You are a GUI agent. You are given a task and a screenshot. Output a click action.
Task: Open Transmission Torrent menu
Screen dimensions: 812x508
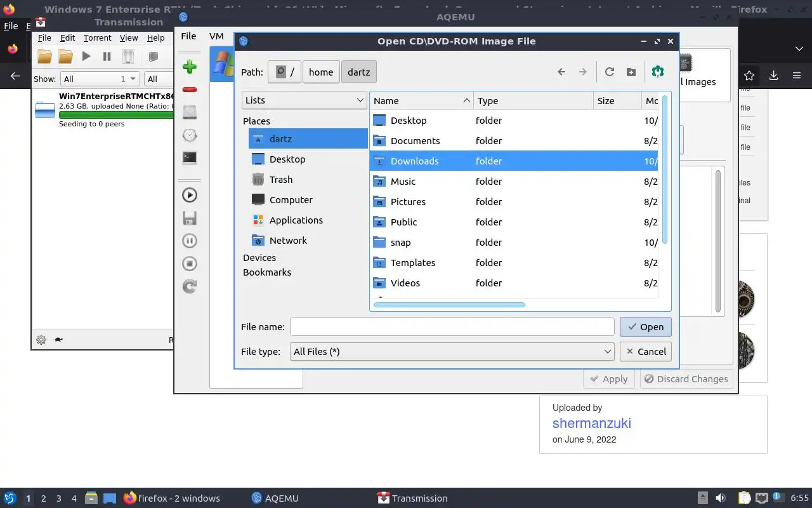point(97,38)
